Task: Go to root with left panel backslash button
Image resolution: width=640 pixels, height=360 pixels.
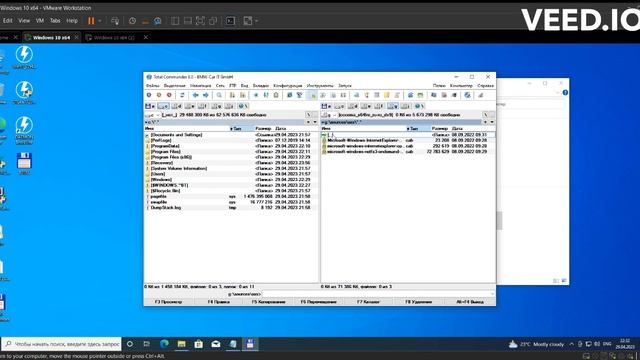Action: pyautogui.click(x=309, y=115)
